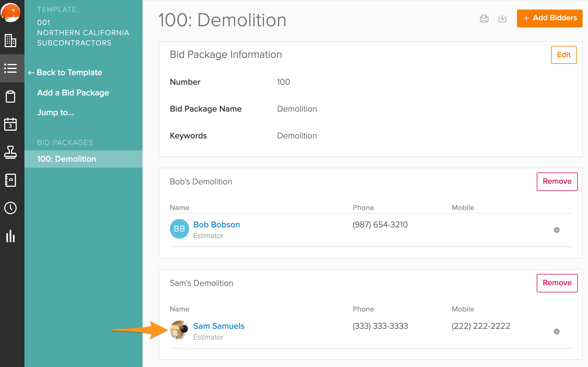
Task: Open the calendar icon in sidebar
Action: [10, 124]
